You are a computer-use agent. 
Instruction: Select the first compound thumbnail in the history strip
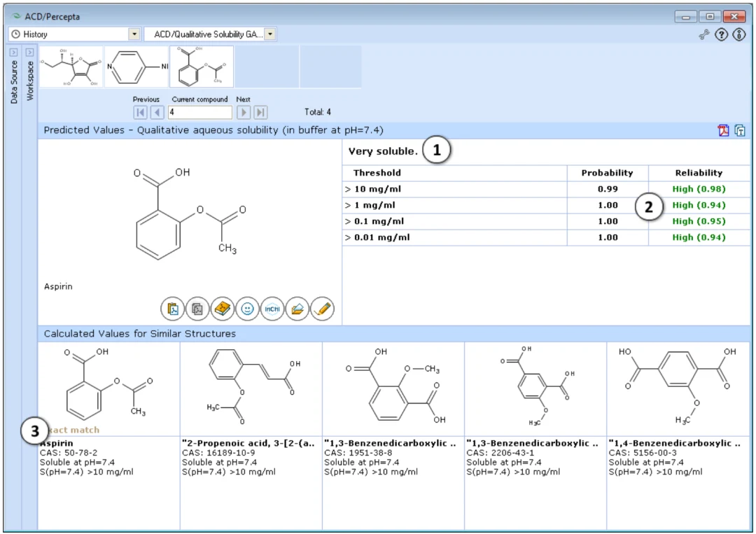pyautogui.click(x=71, y=67)
